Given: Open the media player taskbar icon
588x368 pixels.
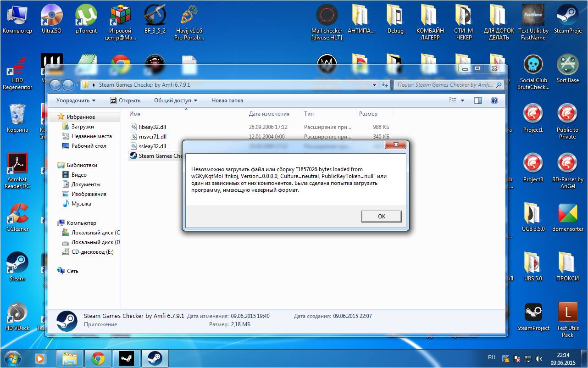Looking at the screenshot, I should click(41, 358).
